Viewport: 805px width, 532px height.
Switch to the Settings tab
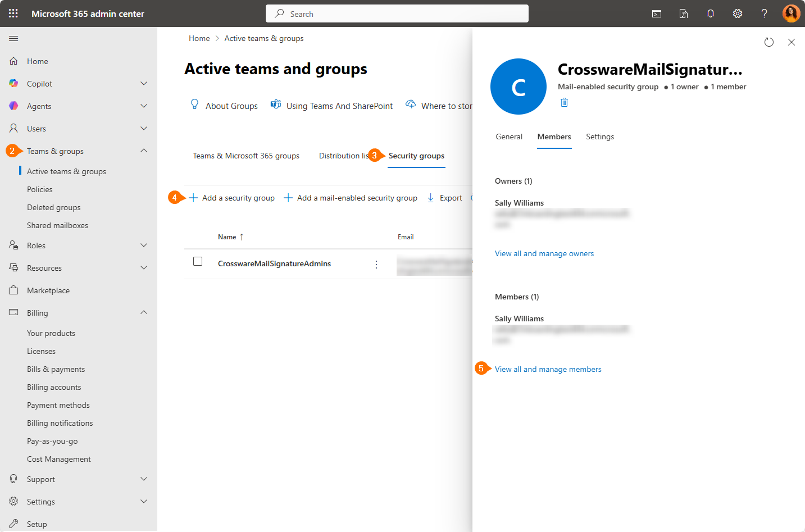point(599,137)
